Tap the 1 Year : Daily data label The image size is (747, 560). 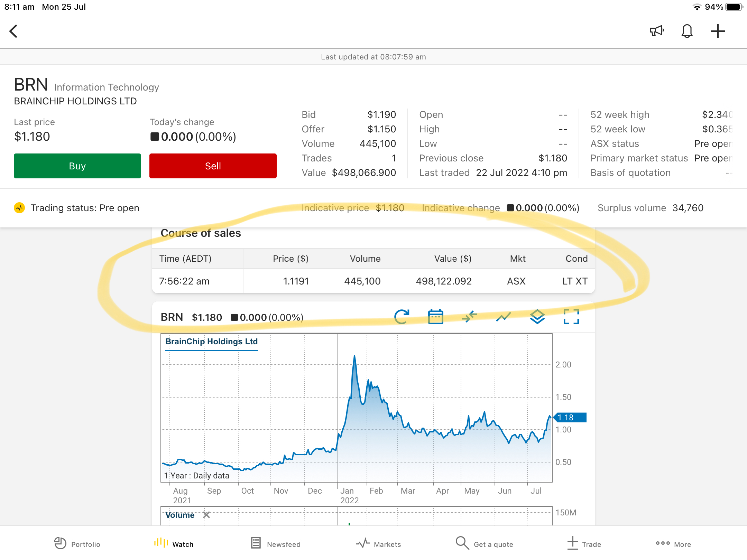(196, 476)
